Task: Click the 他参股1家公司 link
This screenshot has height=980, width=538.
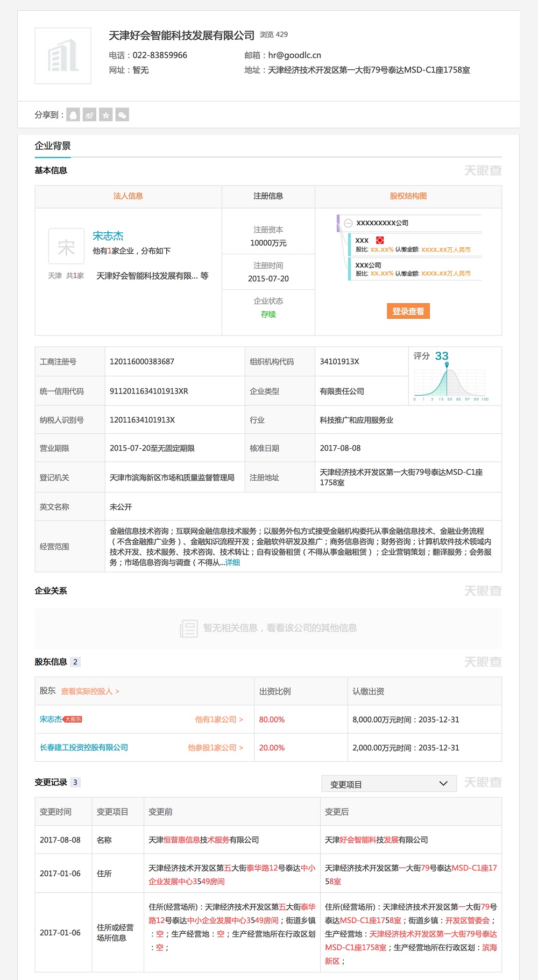Action: click(215, 747)
